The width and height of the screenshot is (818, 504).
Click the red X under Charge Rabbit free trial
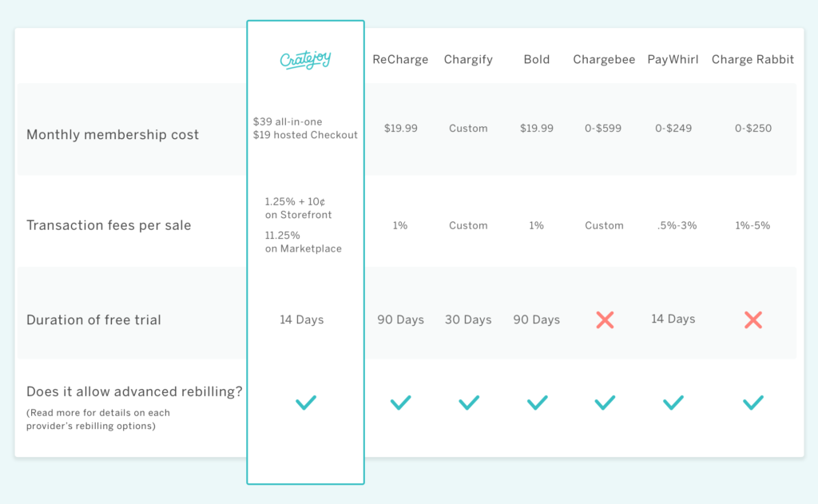click(752, 319)
